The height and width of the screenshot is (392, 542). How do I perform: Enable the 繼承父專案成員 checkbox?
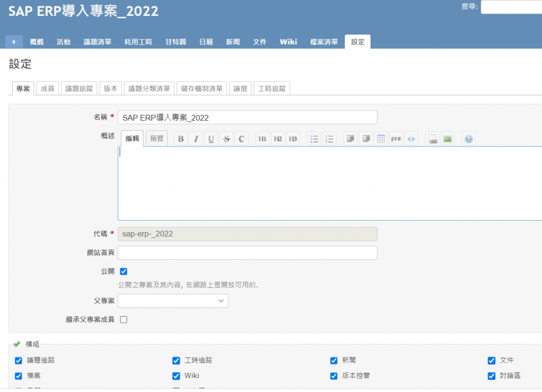click(x=124, y=320)
